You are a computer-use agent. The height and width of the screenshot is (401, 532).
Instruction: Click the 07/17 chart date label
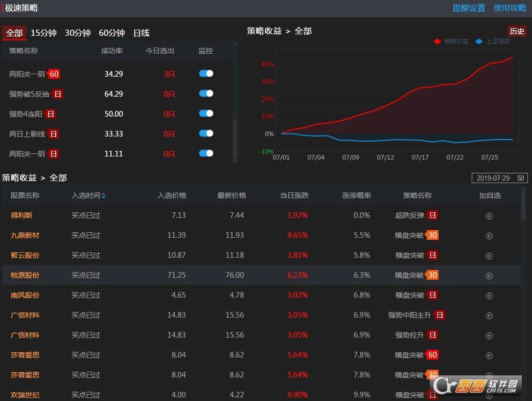pos(420,158)
